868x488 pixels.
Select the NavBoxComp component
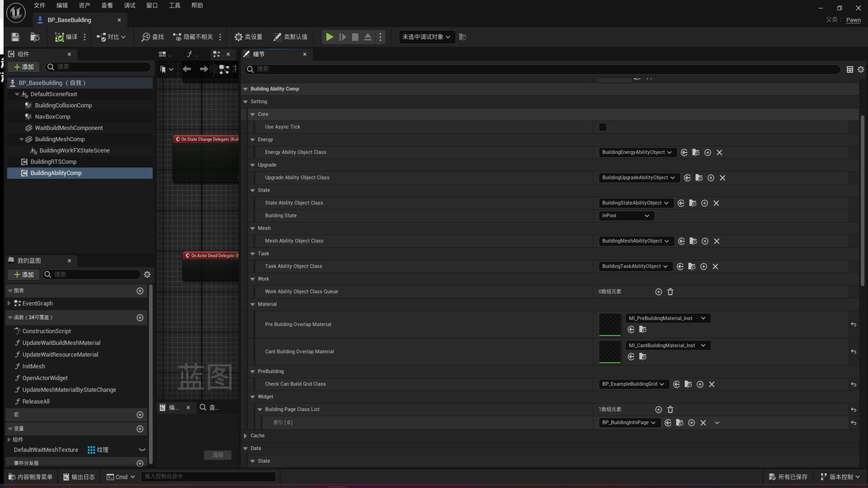tap(52, 117)
